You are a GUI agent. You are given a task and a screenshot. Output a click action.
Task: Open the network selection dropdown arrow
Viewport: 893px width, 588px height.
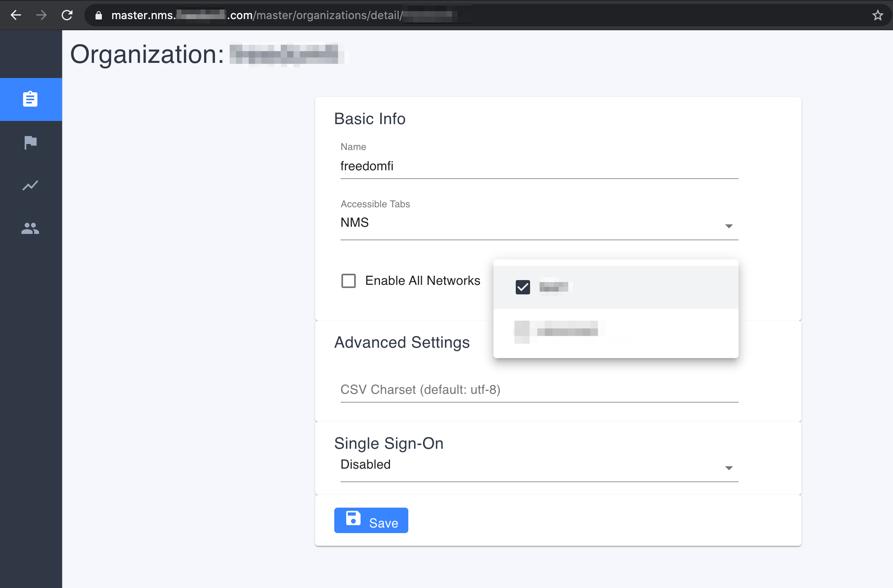coord(729,226)
